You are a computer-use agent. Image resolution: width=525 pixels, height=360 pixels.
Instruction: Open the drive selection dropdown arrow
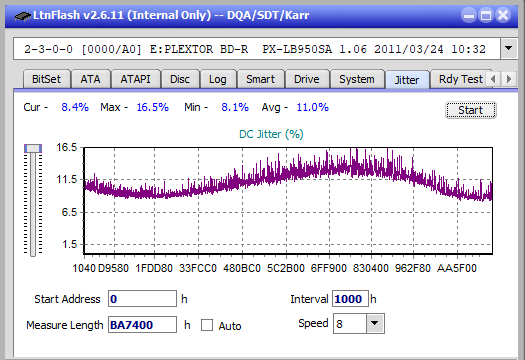point(509,49)
